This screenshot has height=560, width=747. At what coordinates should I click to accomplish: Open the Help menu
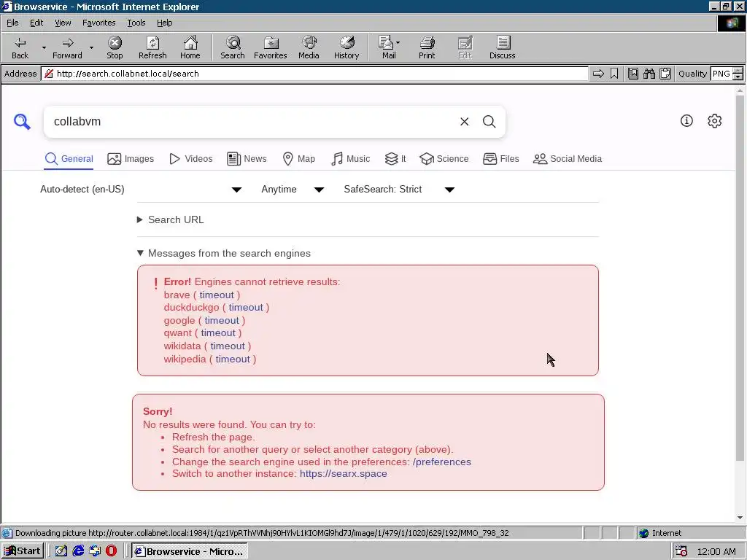coord(164,23)
